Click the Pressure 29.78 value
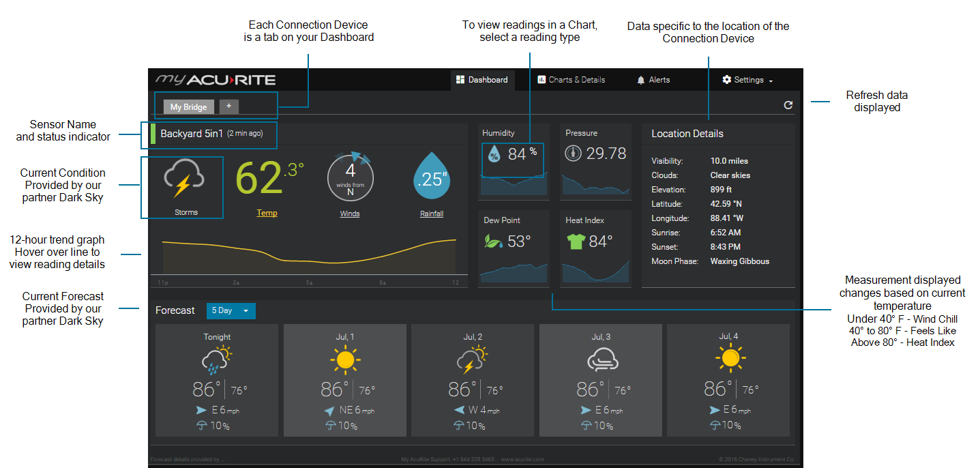 (x=606, y=153)
